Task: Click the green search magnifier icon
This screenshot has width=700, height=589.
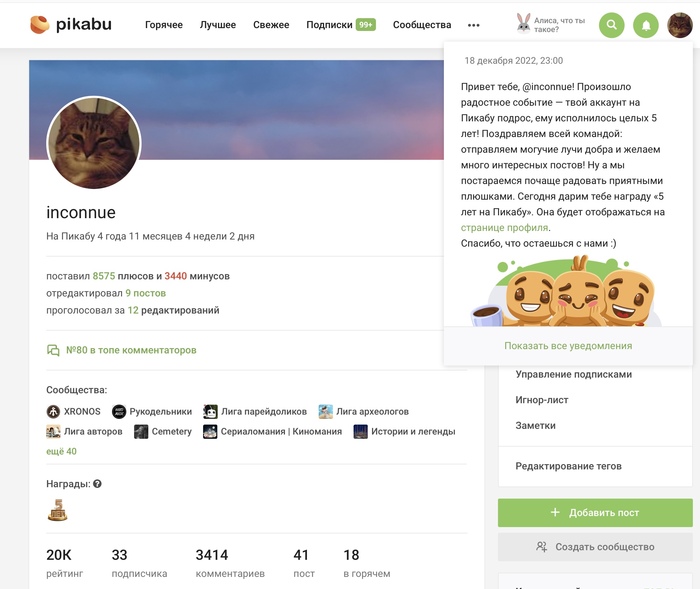Action: tap(611, 25)
